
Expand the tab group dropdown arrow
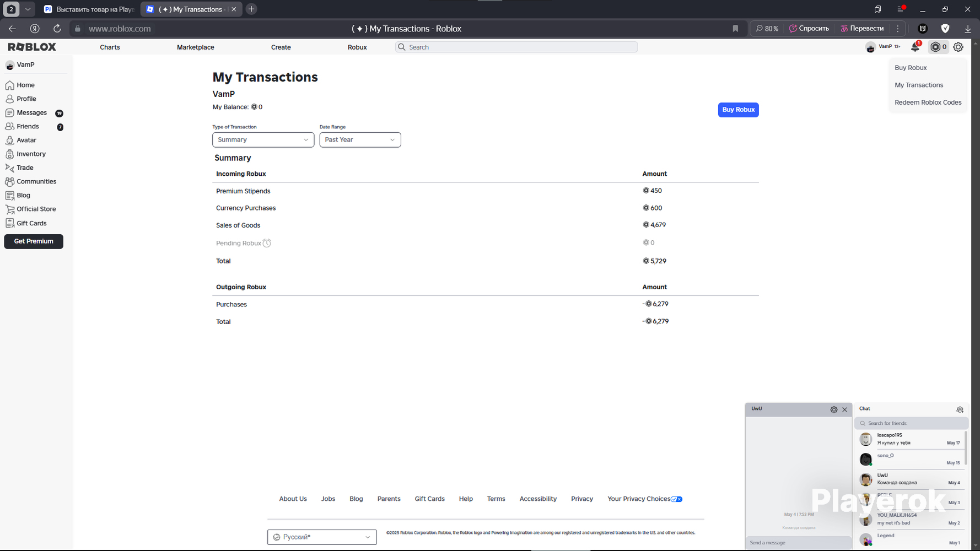click(x=28, y=9)
